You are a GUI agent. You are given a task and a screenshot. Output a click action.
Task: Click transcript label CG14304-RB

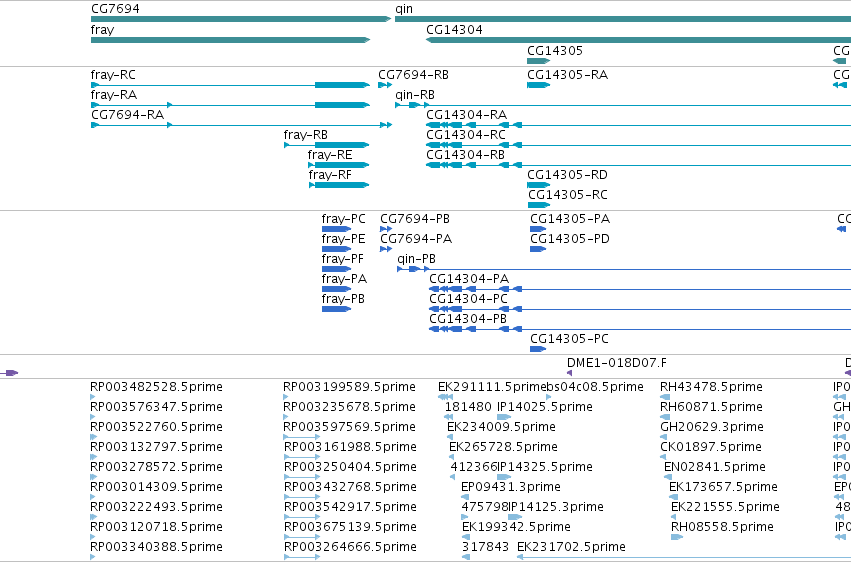[x=466, y=155]
